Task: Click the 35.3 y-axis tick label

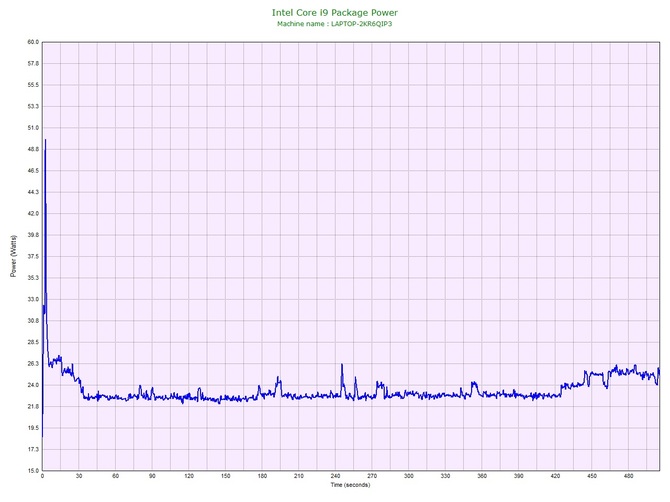Action: tap(33, 278)
